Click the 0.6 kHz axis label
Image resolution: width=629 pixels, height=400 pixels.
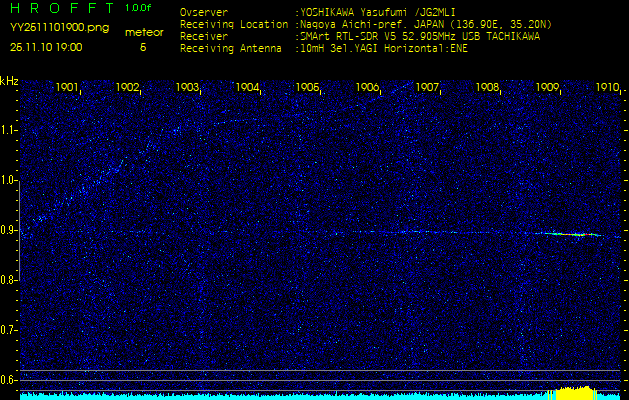click(9, 380)
